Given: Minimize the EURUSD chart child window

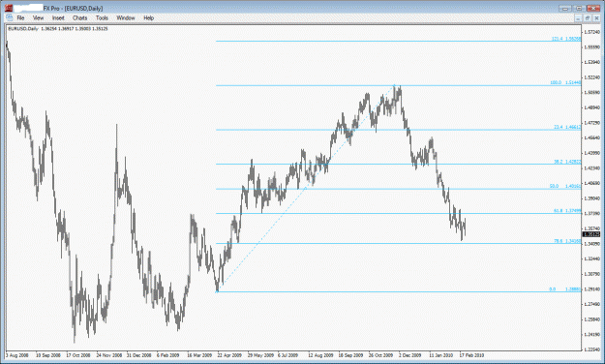Looking at the screenshot, I should pos(578,18).
